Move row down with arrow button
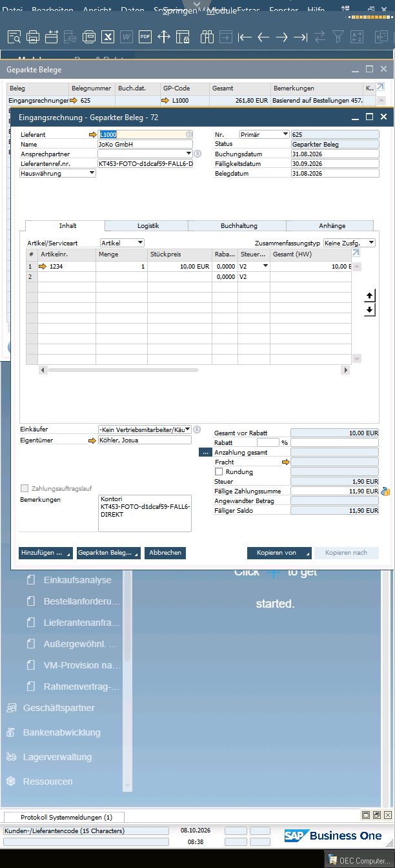 [x=369, y=310]
